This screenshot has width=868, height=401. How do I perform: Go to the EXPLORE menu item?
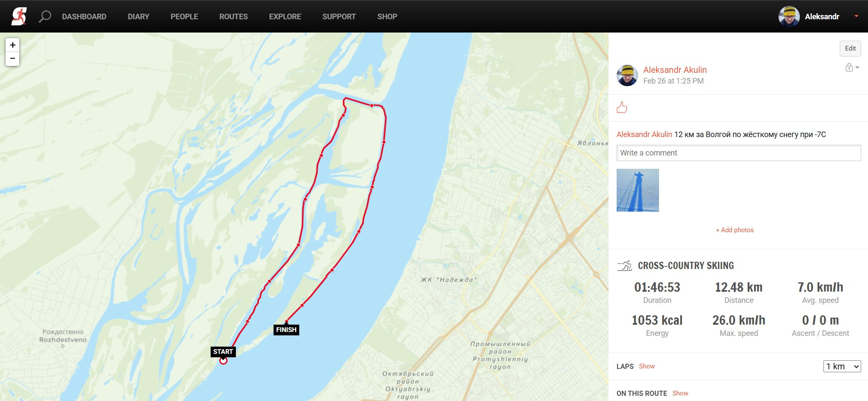coord(285,17)
